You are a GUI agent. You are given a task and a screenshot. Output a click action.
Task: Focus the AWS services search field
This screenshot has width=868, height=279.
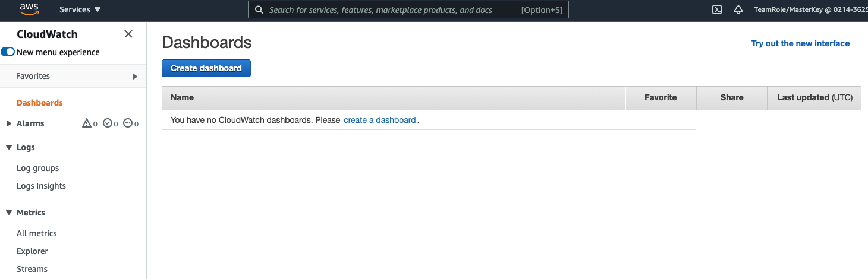[x=392, y=10]
